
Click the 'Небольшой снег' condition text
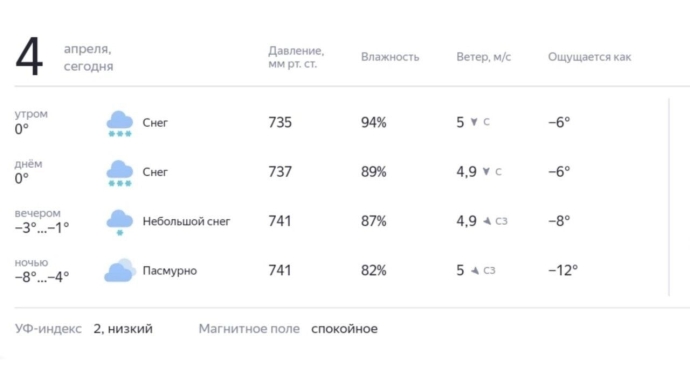point(186,221)
